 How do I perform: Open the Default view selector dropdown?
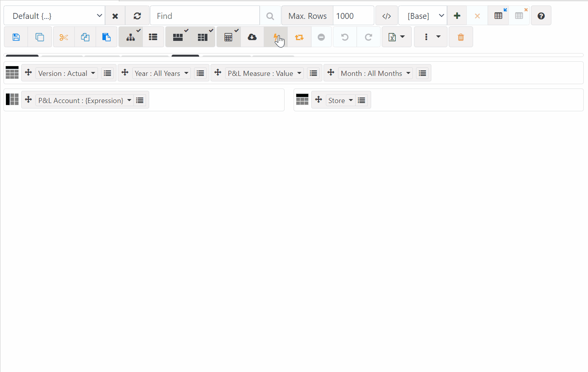click(x=54, y=16)
